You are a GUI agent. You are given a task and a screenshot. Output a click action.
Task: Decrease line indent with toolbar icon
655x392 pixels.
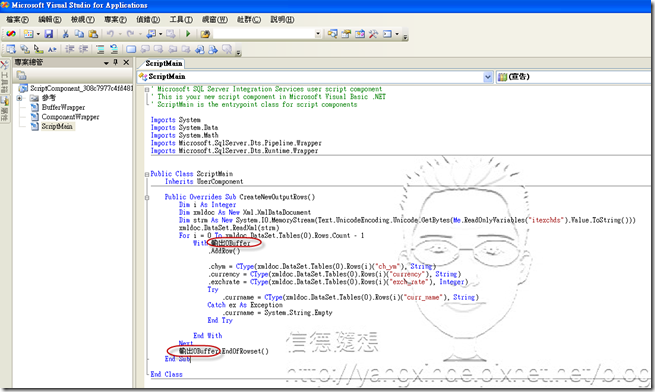pos(69,49)
